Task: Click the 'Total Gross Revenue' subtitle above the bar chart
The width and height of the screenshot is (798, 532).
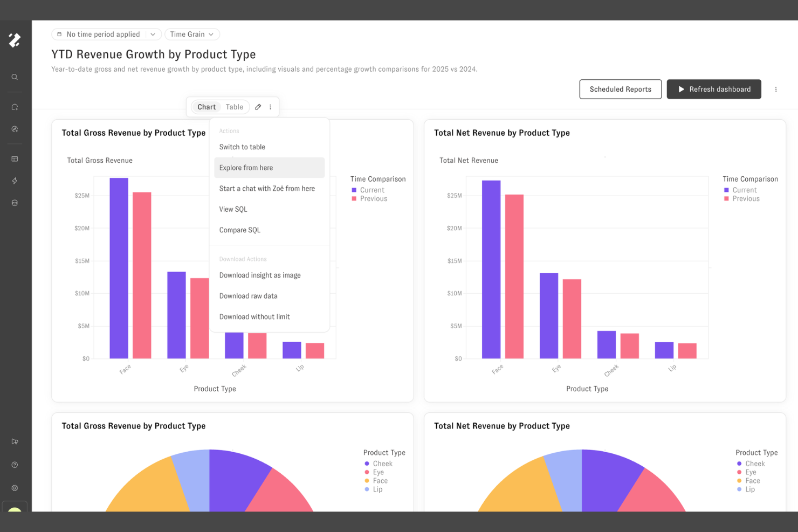Action: click(x=100, y=161)
